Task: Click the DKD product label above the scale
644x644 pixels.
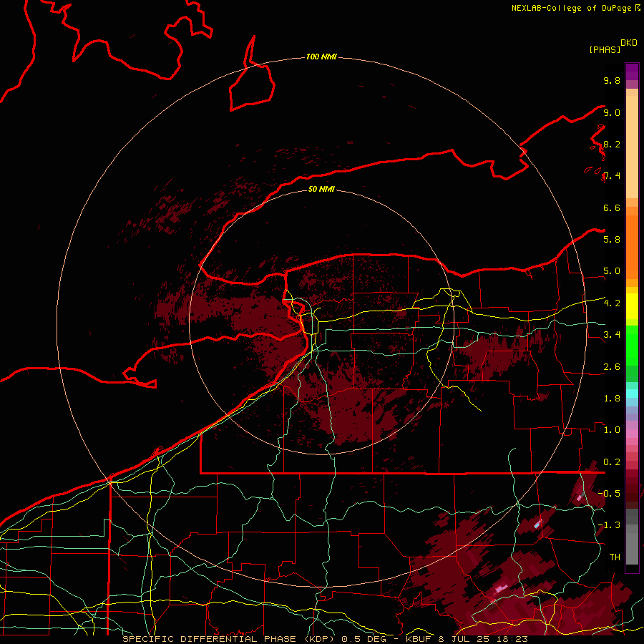Action: coord(629,42)
